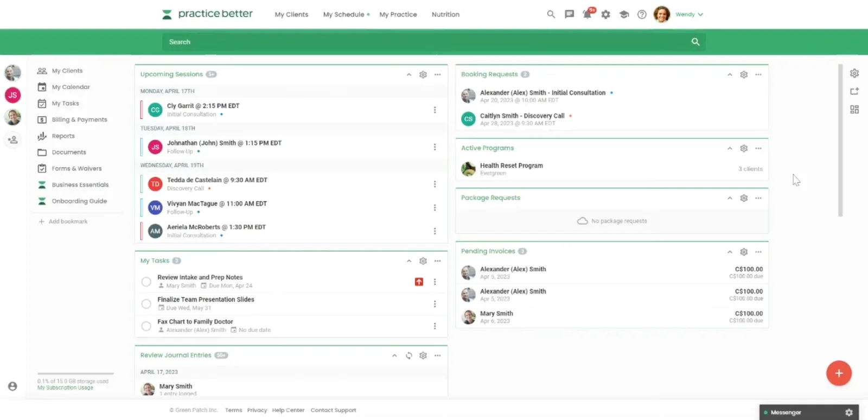Open My Practice top menu
The height and width of the screenshot is (420, 868).
click(x=398, y=15)
